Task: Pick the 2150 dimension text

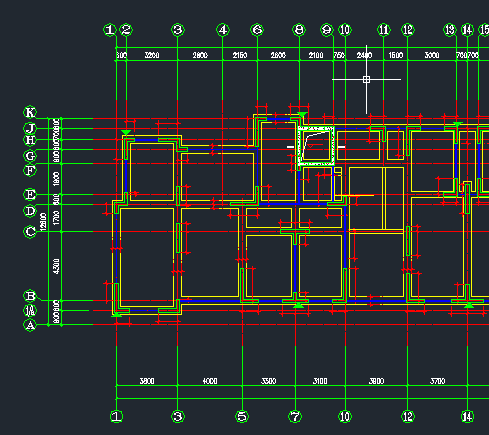Action: coord(240,55)
